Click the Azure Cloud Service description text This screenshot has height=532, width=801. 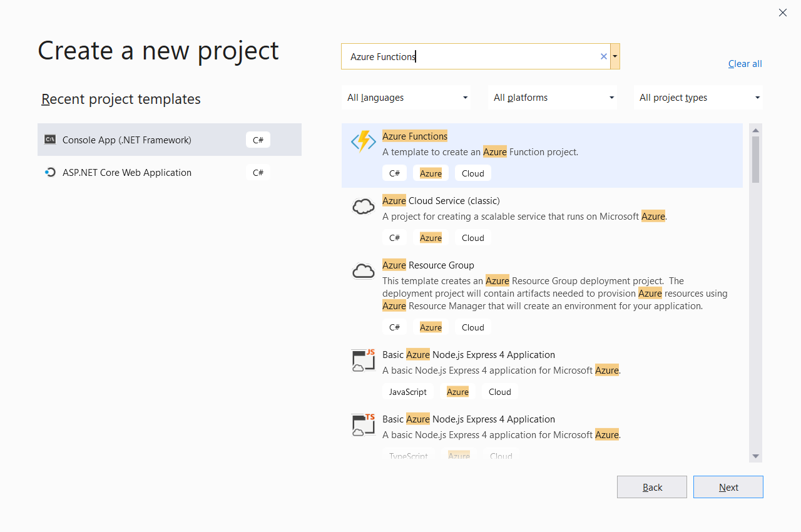pyautogui.click(x=525, y=216)
